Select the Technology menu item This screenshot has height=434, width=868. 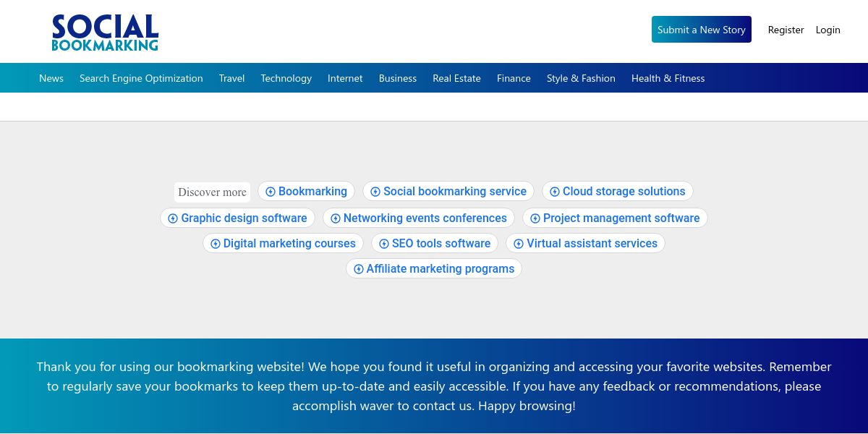[x=286, y=78]
